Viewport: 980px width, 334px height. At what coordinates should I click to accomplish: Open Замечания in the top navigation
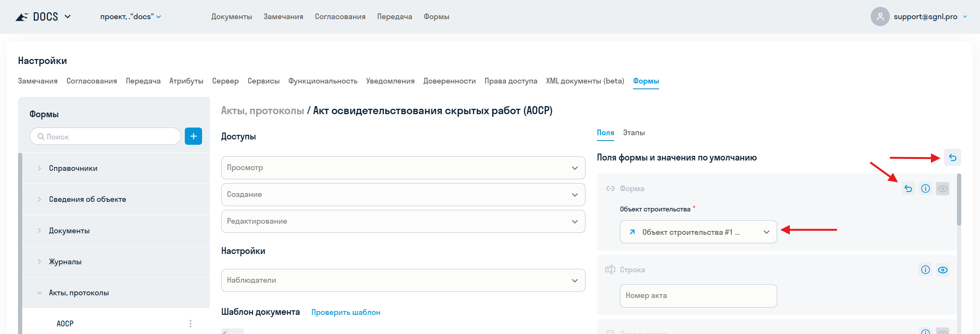[x=283, y=16]
